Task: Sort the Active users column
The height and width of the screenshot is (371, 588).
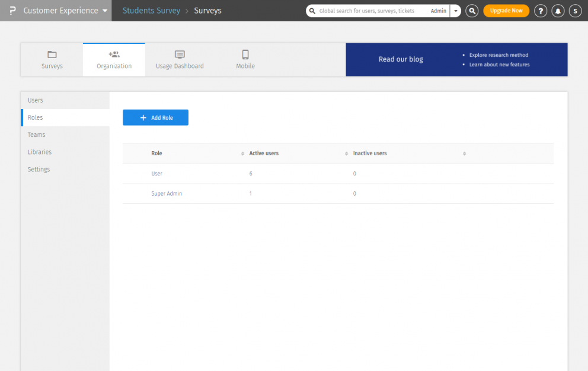Action: [x=346, y=153]
